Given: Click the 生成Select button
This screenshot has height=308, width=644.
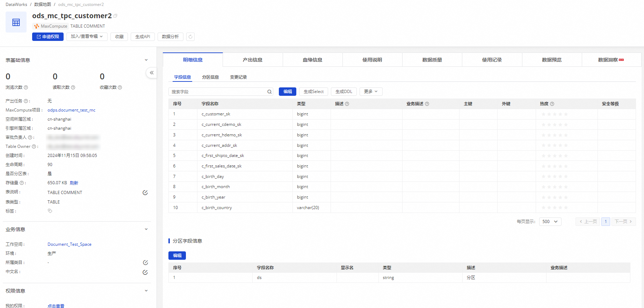Looking at the screenshot, I should pyautogui.click(x=313, y=92).
